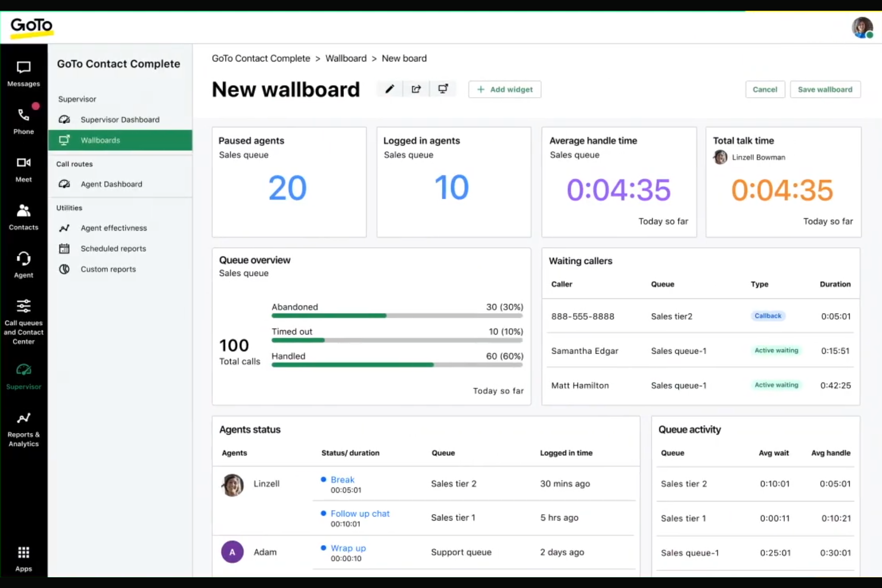Select caller Matt Hamilton
This screenshot has width=882, height=588.
click(580, 385)
